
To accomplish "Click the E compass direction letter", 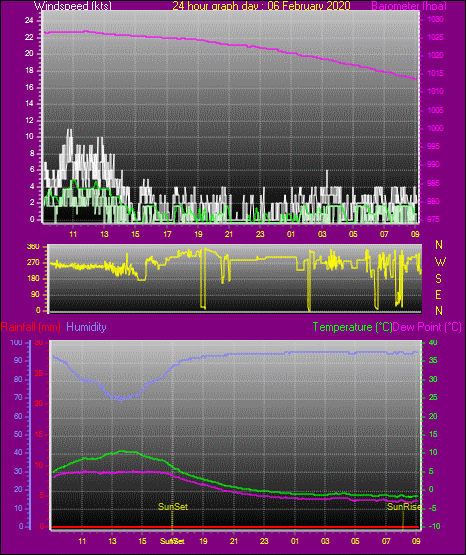I will coord(438,295).
